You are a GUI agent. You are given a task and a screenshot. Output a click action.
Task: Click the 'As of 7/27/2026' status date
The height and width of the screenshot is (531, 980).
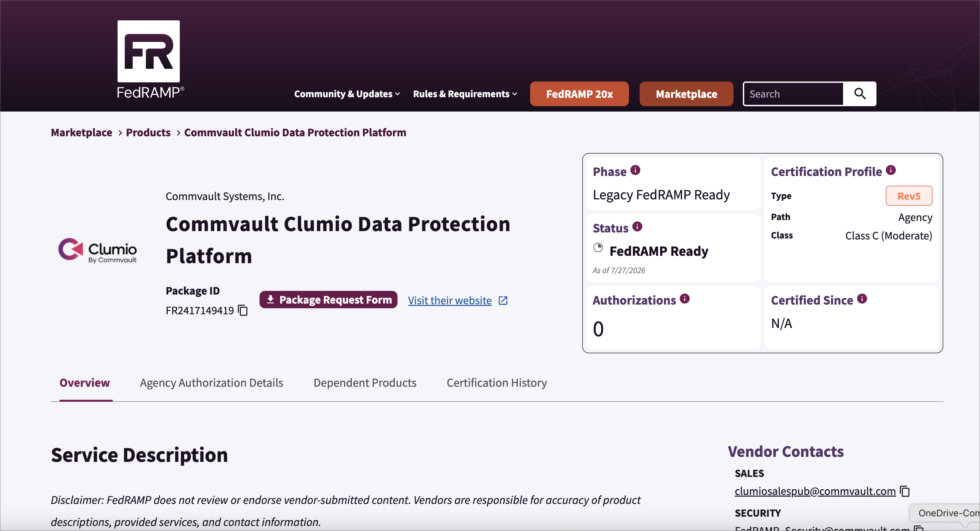(619, 271)
